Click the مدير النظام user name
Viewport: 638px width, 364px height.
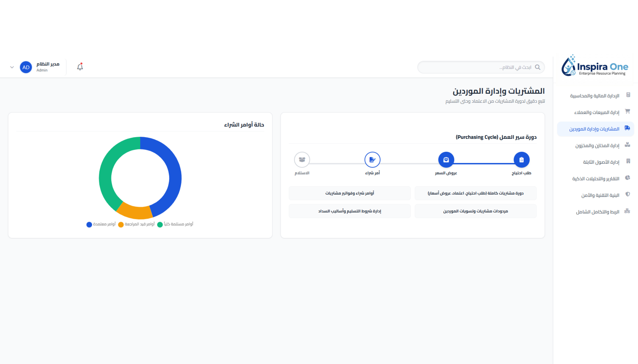pyautogui.click(x=48, y=64)
